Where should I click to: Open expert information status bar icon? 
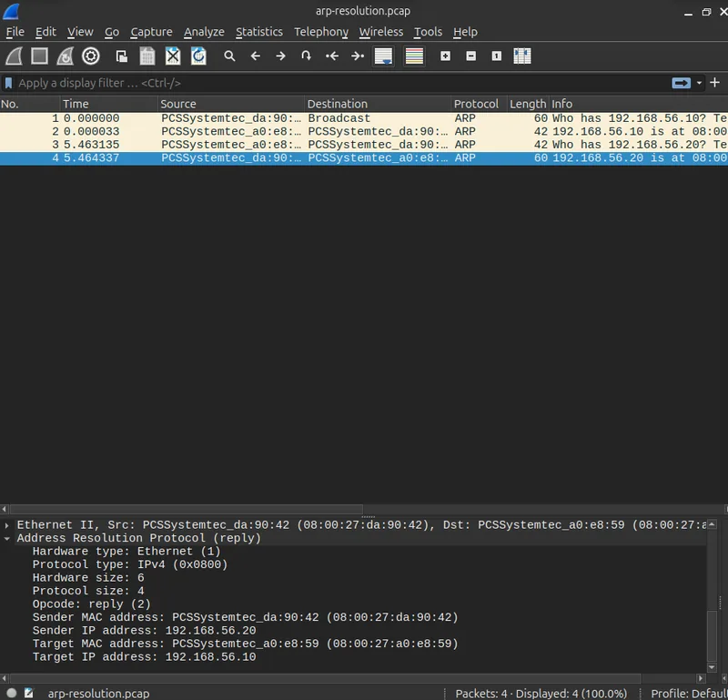click(x=12, y=693)
